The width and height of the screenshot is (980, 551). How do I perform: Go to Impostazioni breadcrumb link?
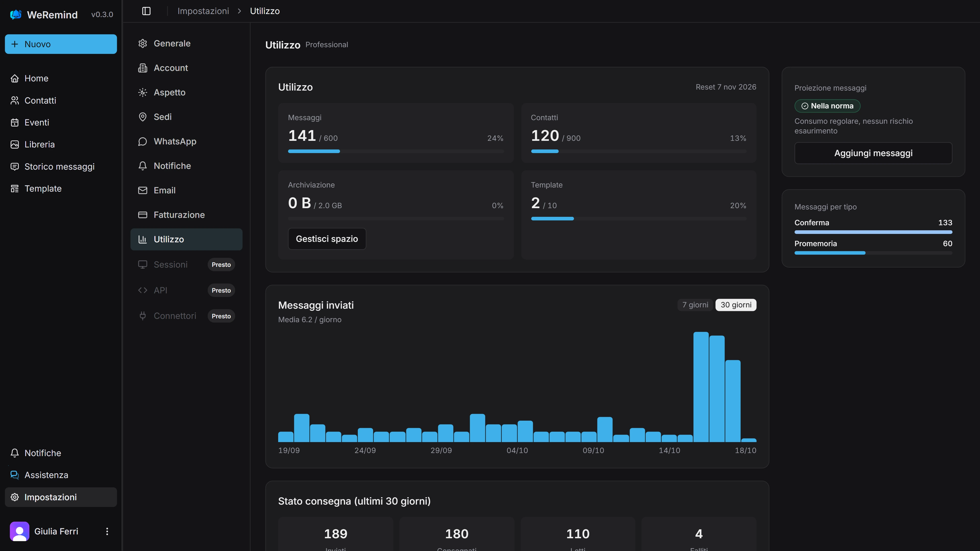[x=203, y=11]
